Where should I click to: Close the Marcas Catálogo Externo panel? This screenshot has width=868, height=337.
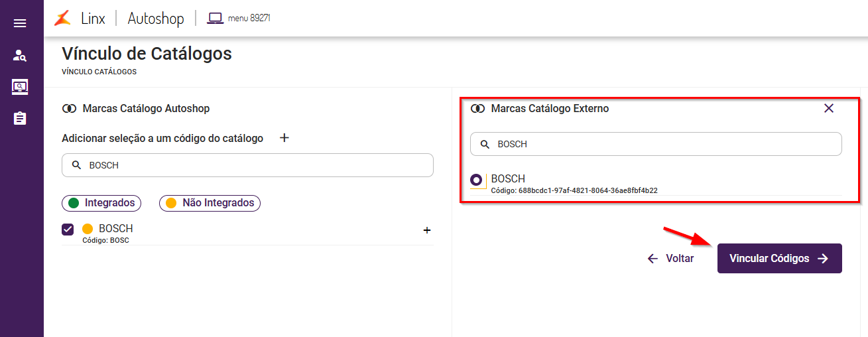(x=829, y=108)
